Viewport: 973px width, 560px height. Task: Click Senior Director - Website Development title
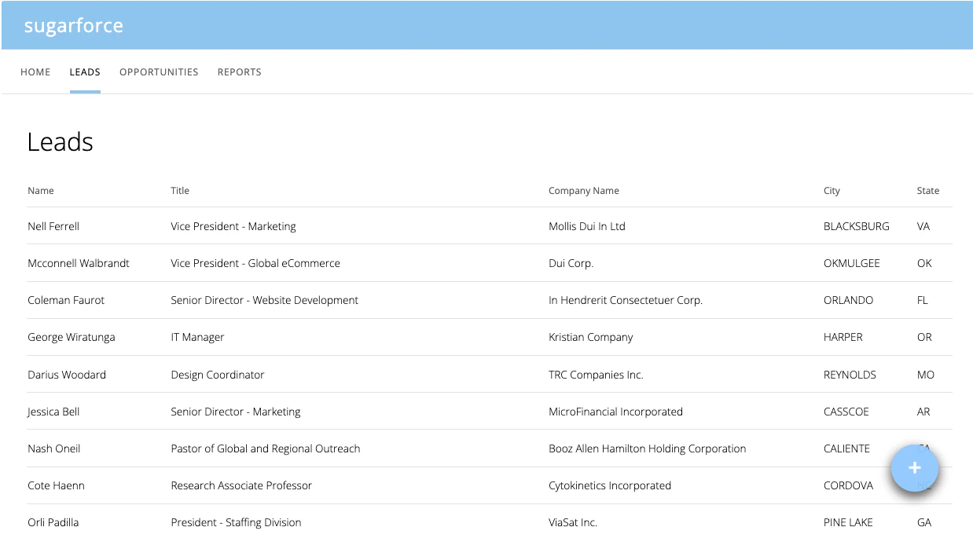pyautogui.click(x=265, y=300)
